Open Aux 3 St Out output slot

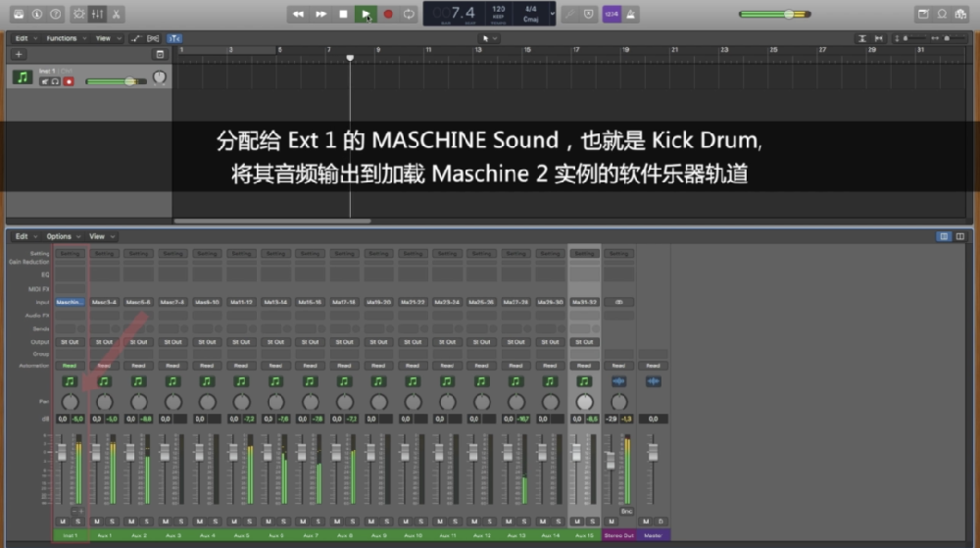point(173,342)
